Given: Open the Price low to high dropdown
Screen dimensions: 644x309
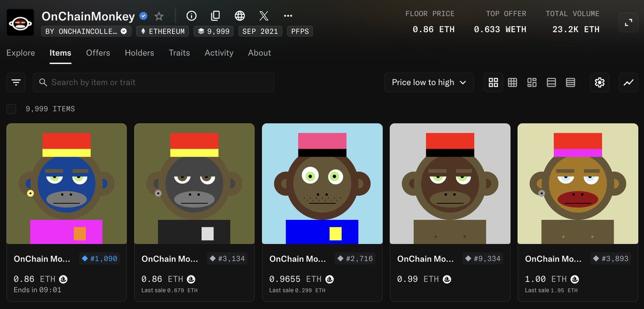Looking at the screenshot, I should point(429,83).
